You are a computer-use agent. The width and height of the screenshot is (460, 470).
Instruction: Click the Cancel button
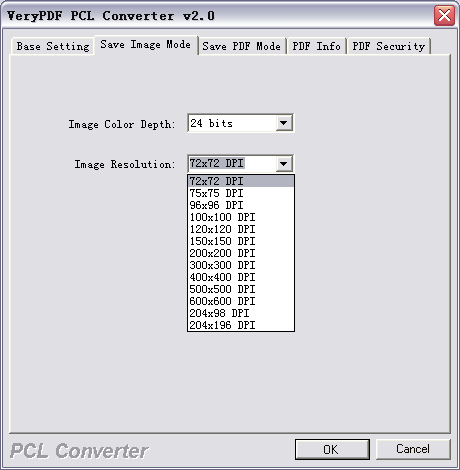[413, 449]
